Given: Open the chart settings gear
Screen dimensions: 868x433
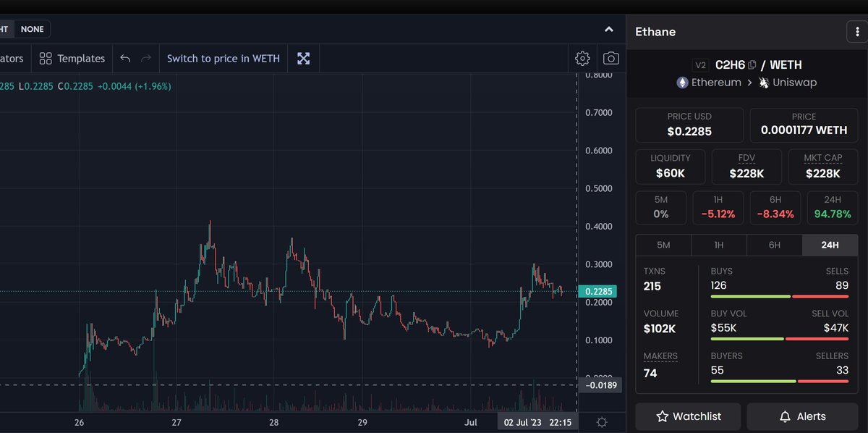Looking at the screenshot, I should (582, 58).
